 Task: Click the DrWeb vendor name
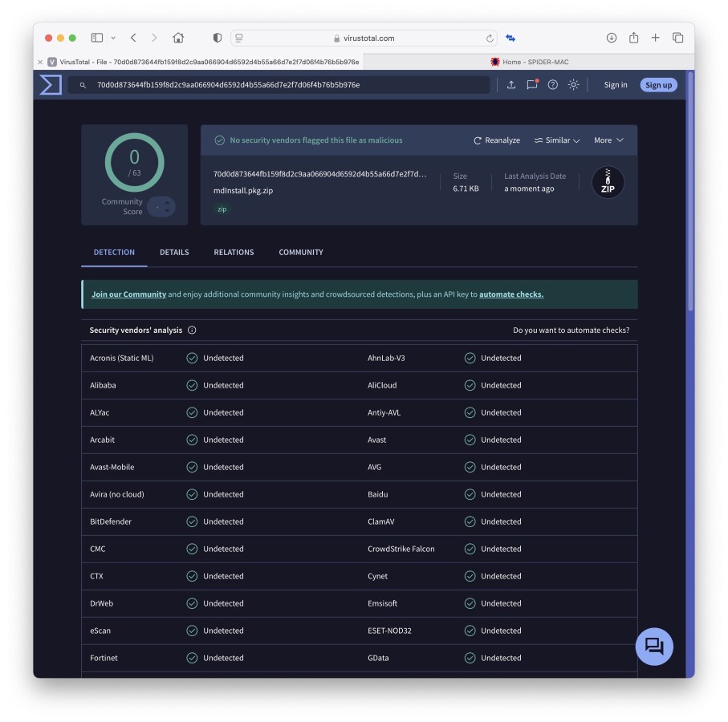pos(101,603)
